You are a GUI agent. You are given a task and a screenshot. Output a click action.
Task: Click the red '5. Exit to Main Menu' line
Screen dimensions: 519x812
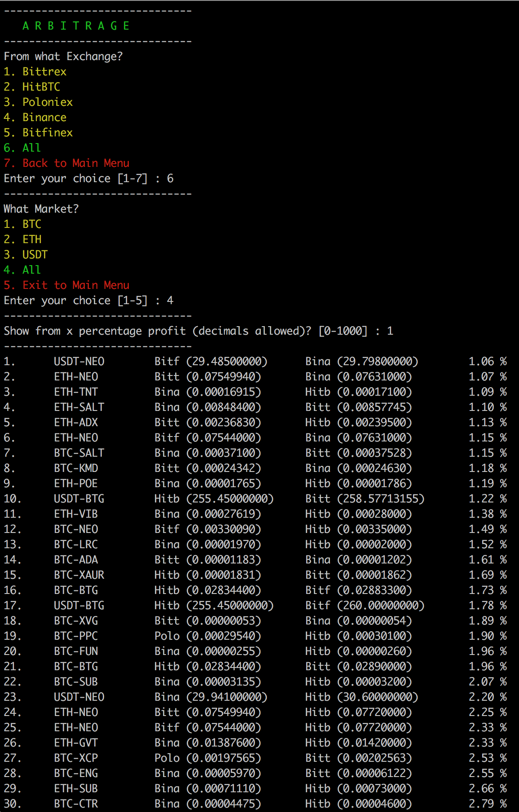tap(66, 285)
